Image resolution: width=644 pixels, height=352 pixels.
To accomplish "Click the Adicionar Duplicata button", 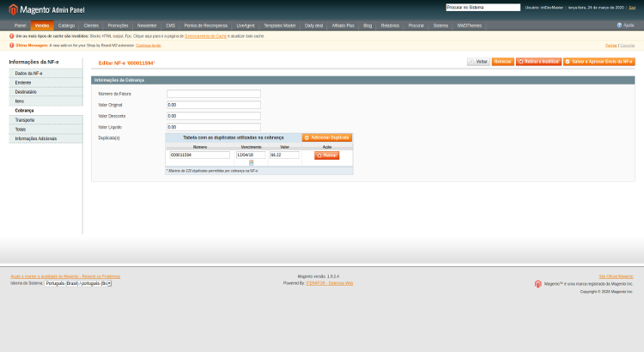I will [327, 137].
